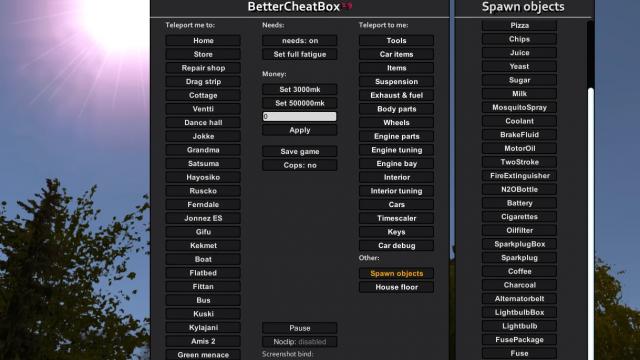Set money to 3000mk
This screenshot has height=360, width=640.
coord(300,89)
